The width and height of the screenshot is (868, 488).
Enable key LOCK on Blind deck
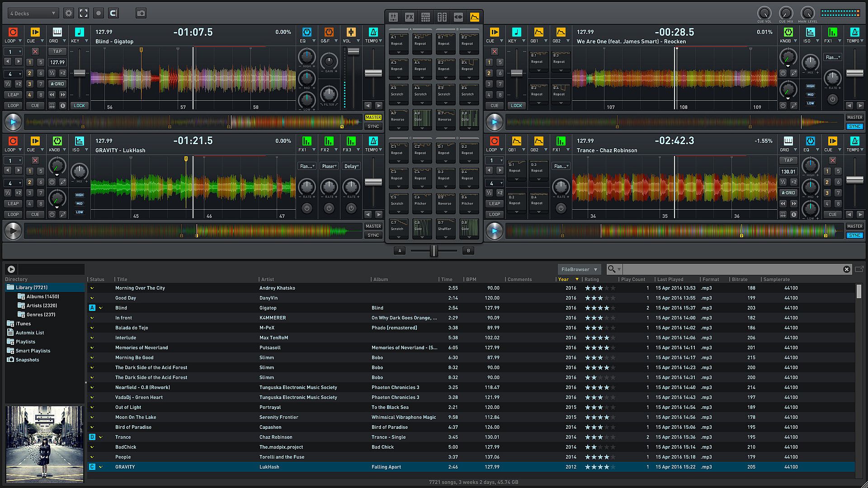click(x=79, y=105)
